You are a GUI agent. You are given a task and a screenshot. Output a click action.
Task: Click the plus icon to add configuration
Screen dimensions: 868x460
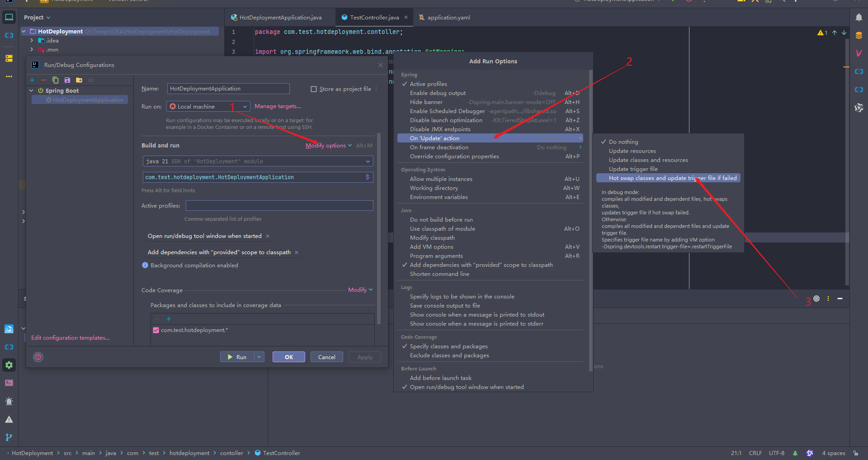(32, 80)
